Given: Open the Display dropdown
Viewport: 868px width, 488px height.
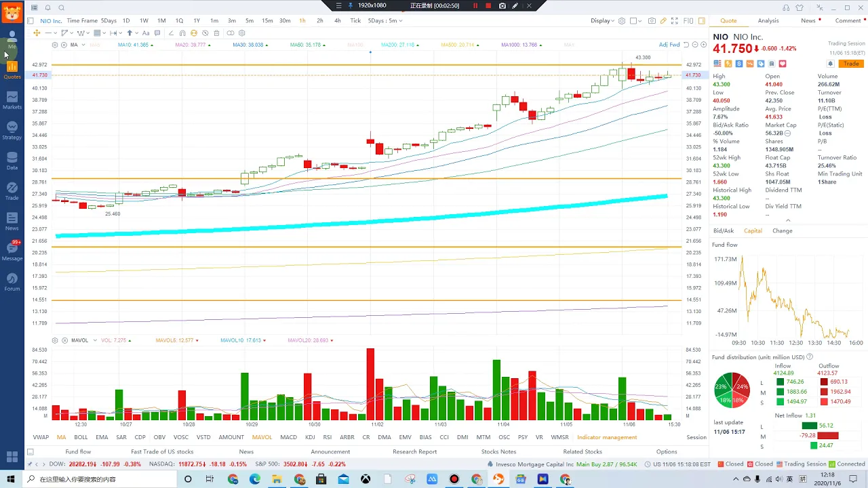Looking at the screenshot, I should point(602,21).
